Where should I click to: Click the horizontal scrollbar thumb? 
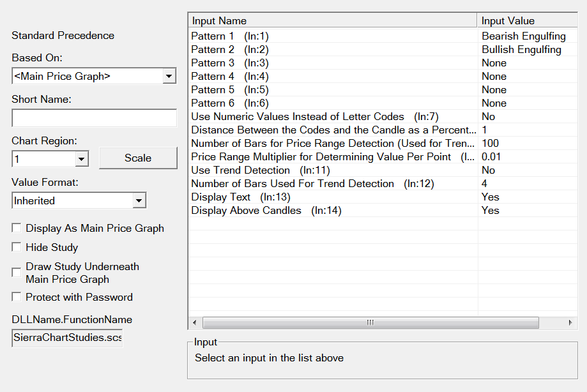tap(370, 322)
